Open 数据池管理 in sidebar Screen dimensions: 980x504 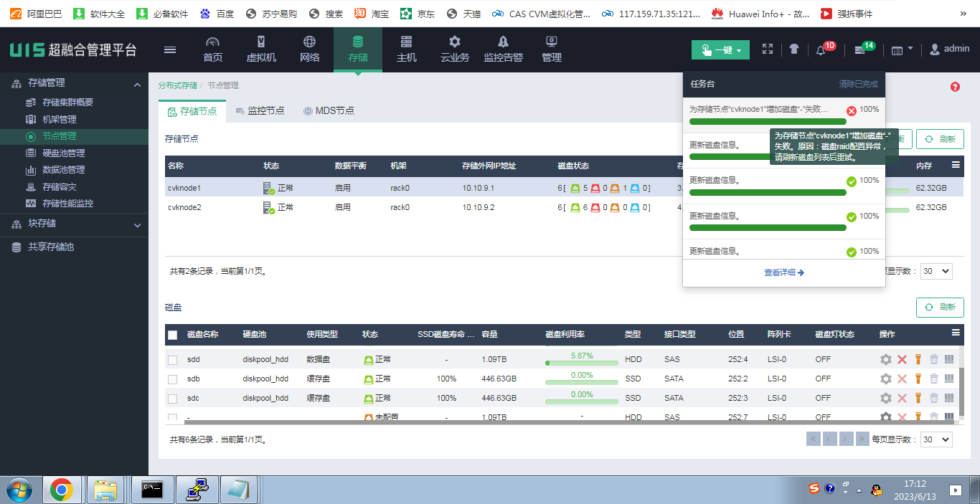coord(63,170)
